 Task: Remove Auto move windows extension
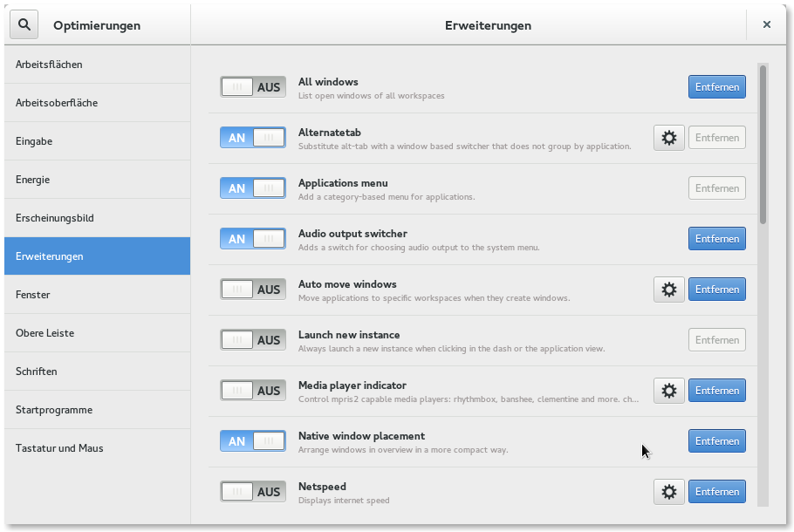click(x=717, y=290)
